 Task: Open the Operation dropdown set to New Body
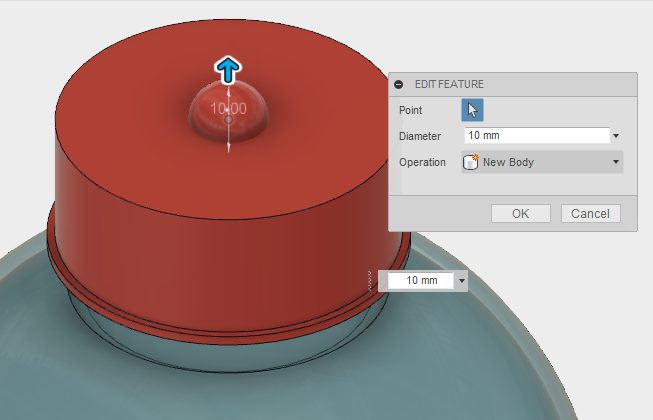542,162
